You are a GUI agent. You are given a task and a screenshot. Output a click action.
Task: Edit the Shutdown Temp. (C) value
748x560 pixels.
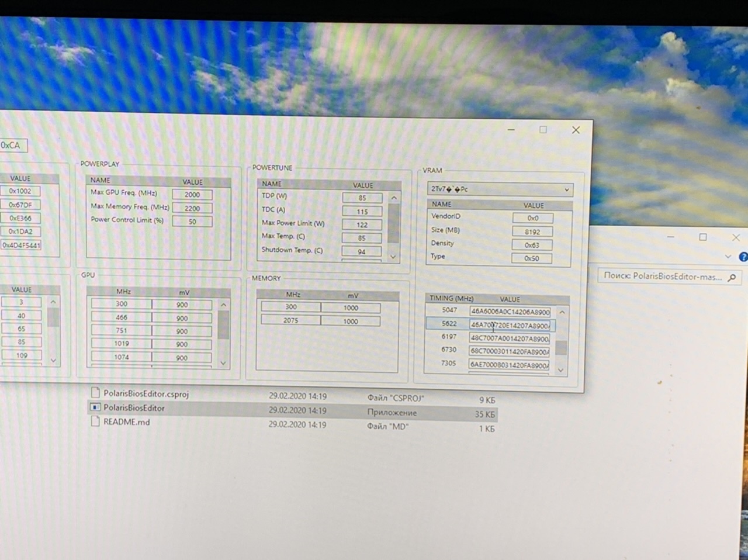click(x=362, y=251)
